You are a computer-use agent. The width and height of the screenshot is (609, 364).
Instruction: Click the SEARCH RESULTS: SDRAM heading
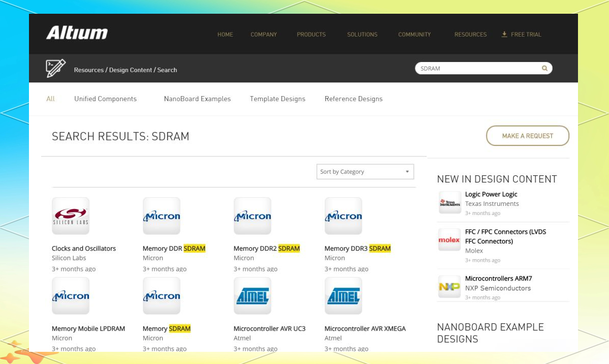click(120, 136)
